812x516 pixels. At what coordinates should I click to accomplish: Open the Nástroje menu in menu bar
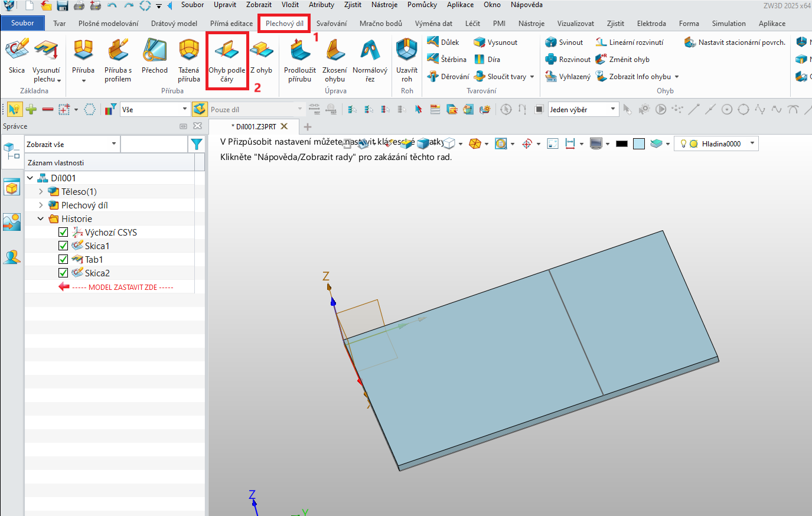[x=384, y=5]
